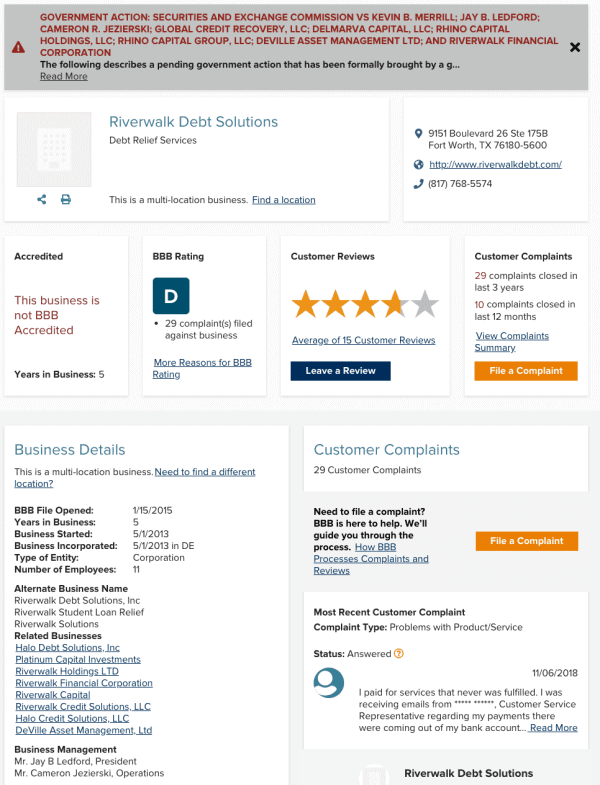This screenshot has width=600, height=785.
Task: Click phone number (817) 768-5574
Action: 460,184
